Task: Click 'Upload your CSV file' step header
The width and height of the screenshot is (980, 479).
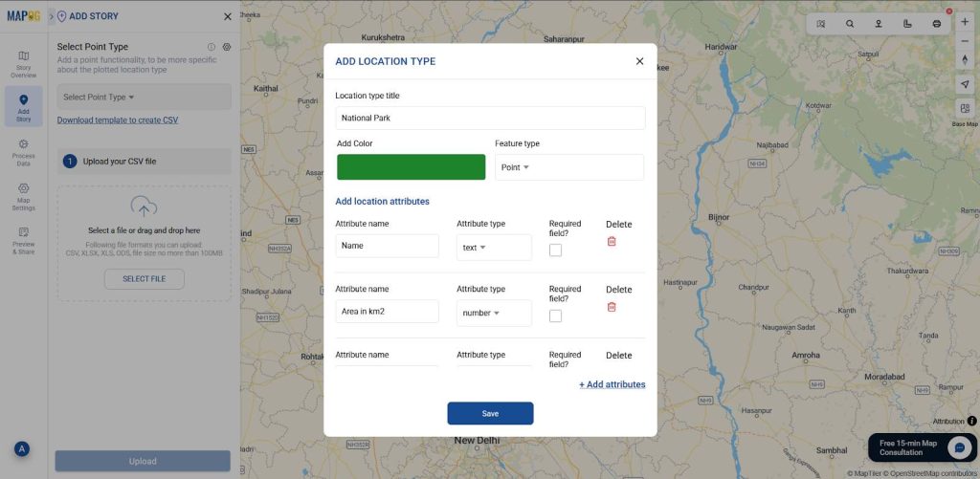Action: [145, 162]
